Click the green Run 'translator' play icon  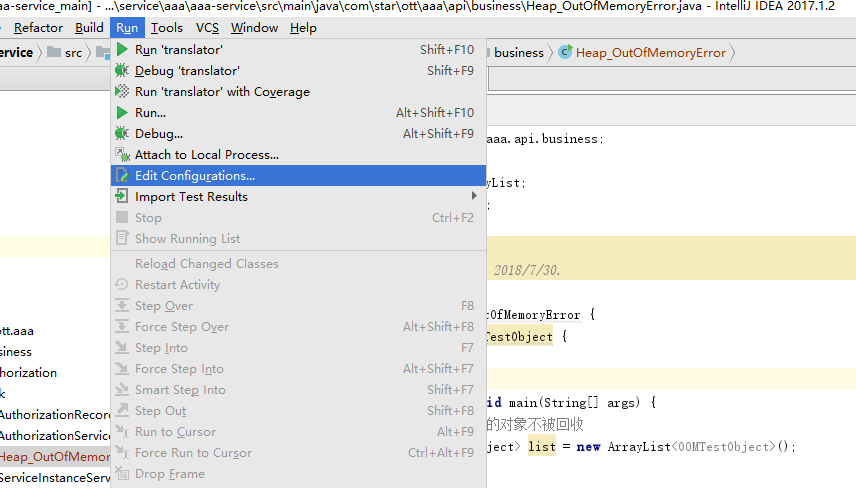[x=122, y=50]
